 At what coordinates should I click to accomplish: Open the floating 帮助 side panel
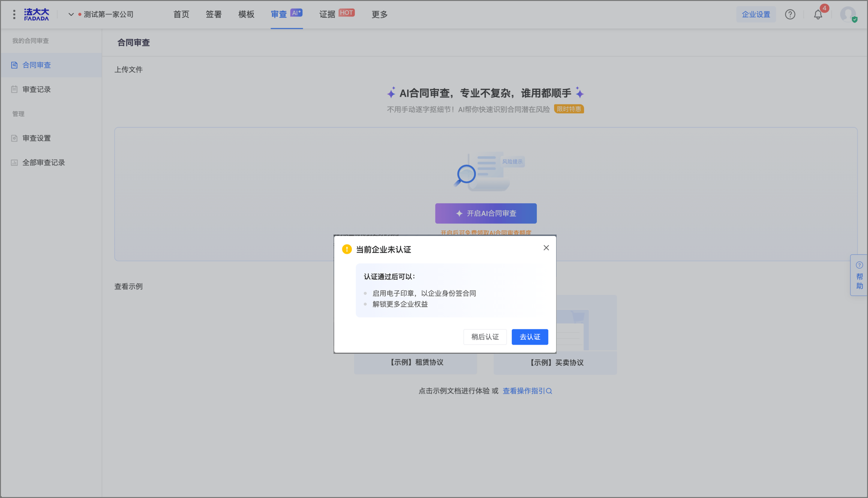coord(859,275)
